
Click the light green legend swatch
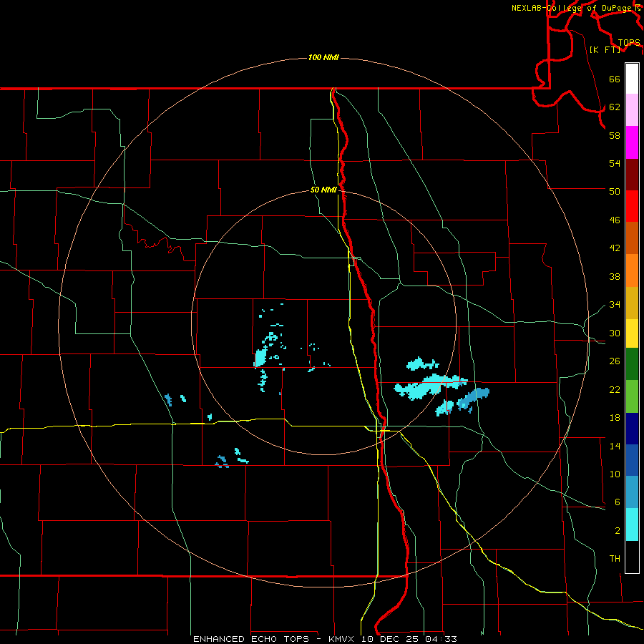(x=632, y=396)
